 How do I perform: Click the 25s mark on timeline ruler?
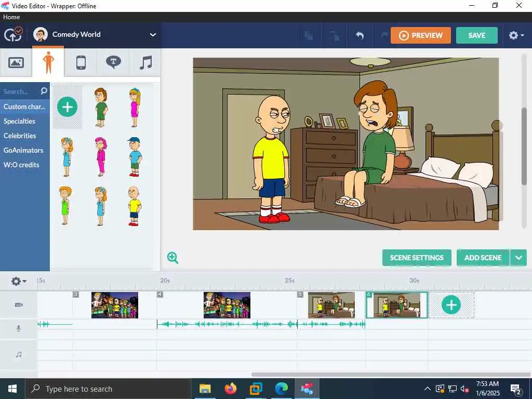pos(289,280)
